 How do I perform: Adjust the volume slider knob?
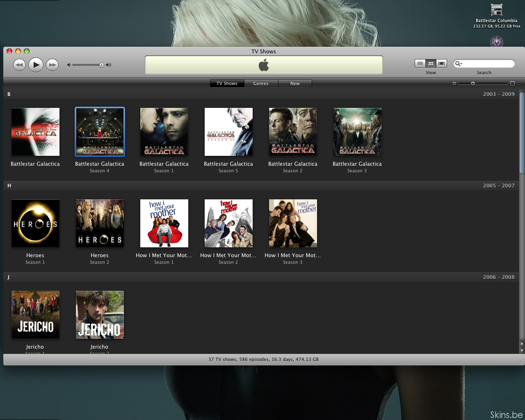(102, 65)
